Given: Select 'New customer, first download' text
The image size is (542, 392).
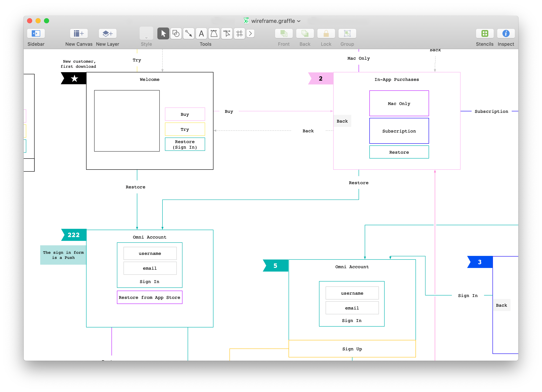Looking at the screenshot, I should (x=78, y=64).
